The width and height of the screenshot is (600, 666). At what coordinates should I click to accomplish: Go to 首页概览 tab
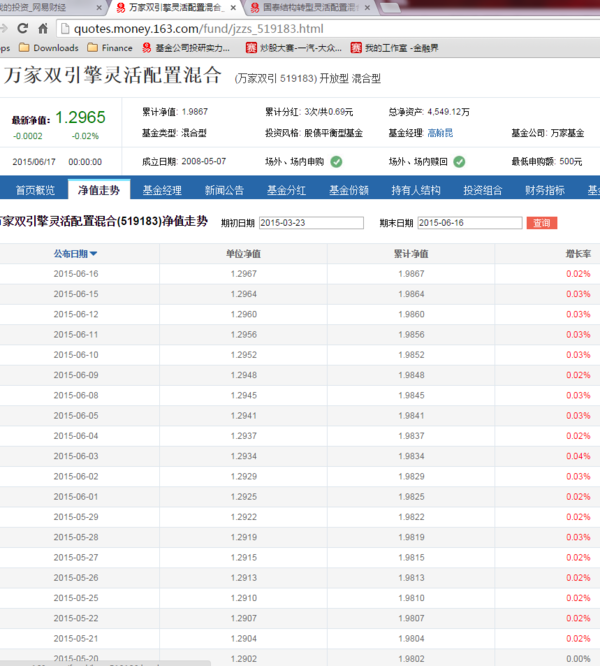coord(35,190)
